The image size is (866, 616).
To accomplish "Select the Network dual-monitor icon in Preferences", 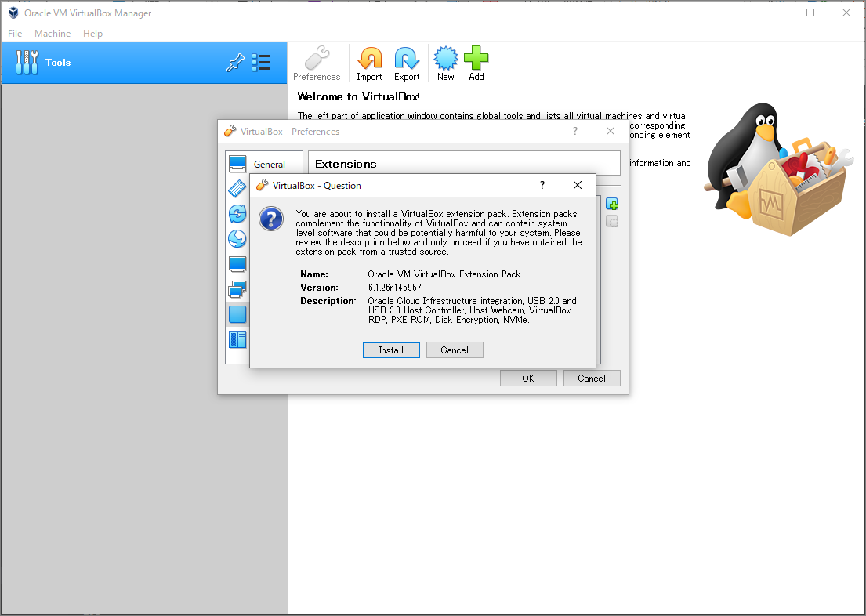I will point(237,289).
